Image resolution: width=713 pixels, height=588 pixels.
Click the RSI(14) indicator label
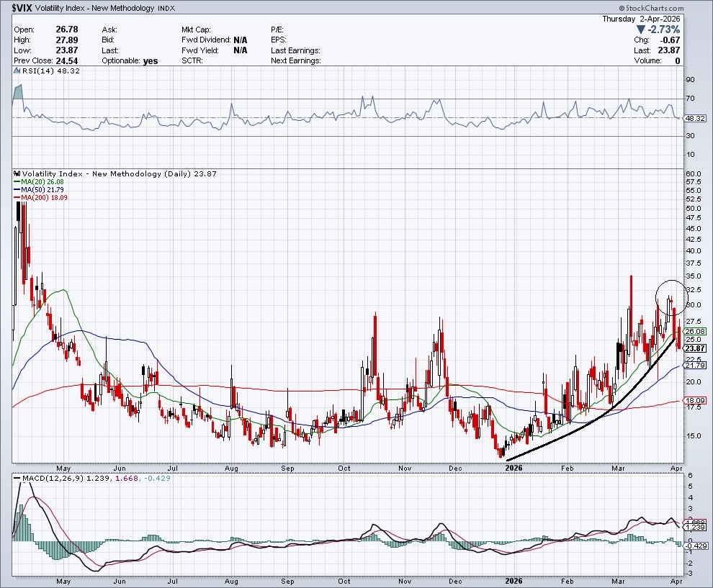(x=37, y=72)
